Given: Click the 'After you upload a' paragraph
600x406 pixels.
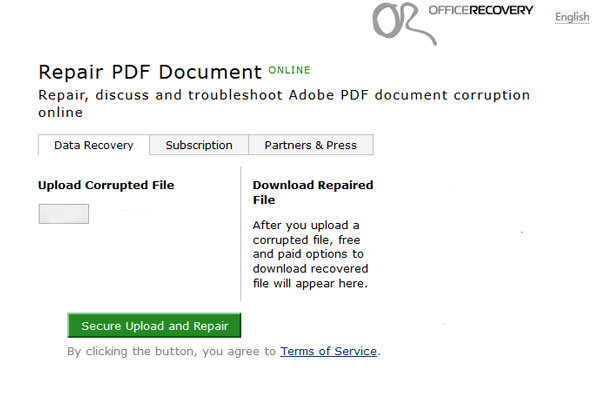Looking at the screenshot, I should [x=310, y=254].
